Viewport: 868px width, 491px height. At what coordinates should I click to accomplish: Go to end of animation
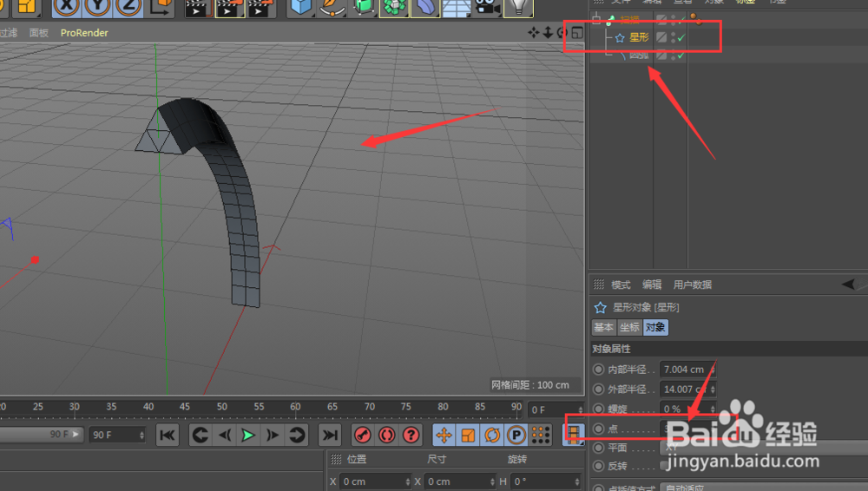pyautogui.click(x=330, y=435)
